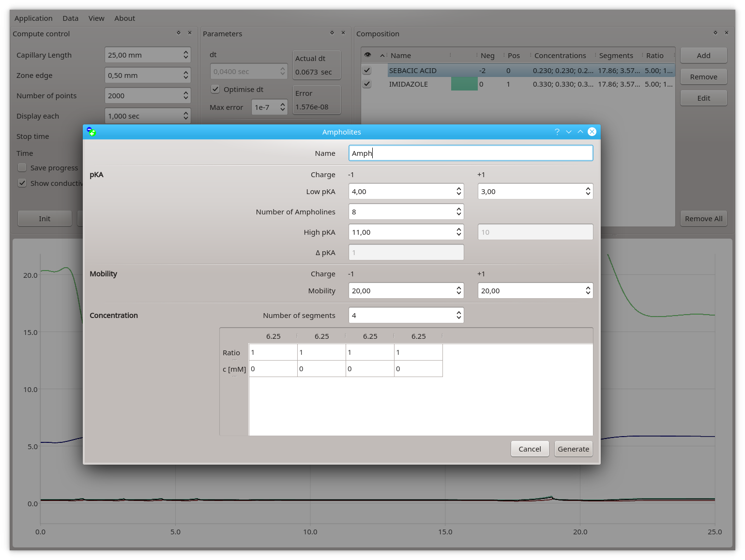Open the Data menu
Image resolution: width=745 pixels, height=560 pixels.
(70, 18)
